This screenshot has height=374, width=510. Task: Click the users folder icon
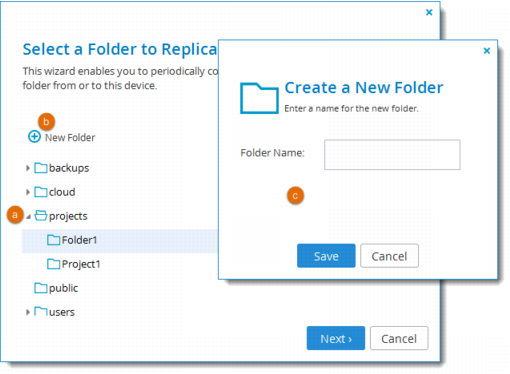41,312
